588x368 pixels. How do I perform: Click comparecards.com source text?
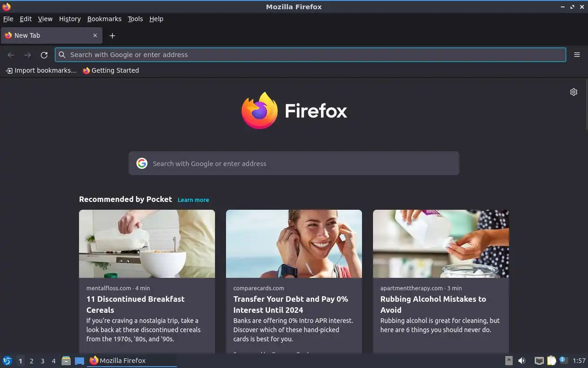259,288
